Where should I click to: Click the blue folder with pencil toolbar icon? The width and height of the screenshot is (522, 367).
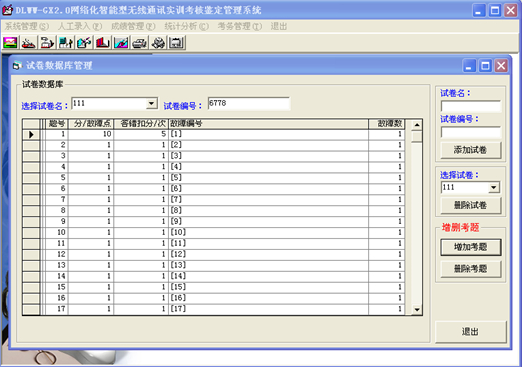(x=84, y=43)
